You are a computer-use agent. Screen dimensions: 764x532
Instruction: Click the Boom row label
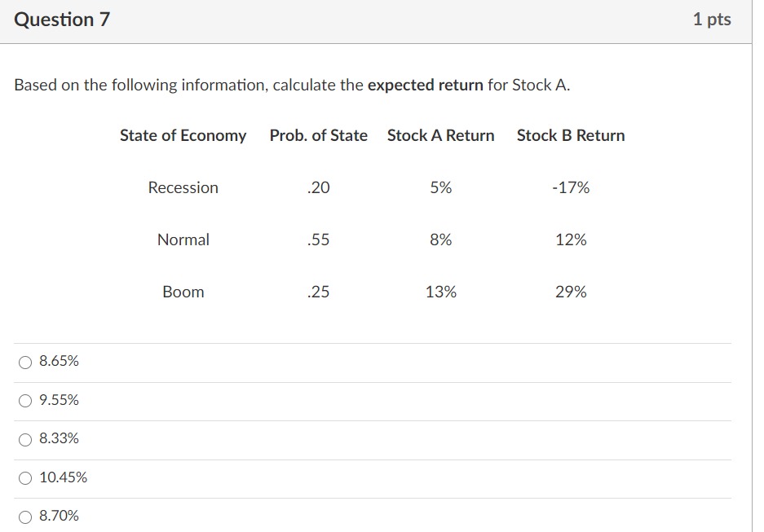(183, 292)
